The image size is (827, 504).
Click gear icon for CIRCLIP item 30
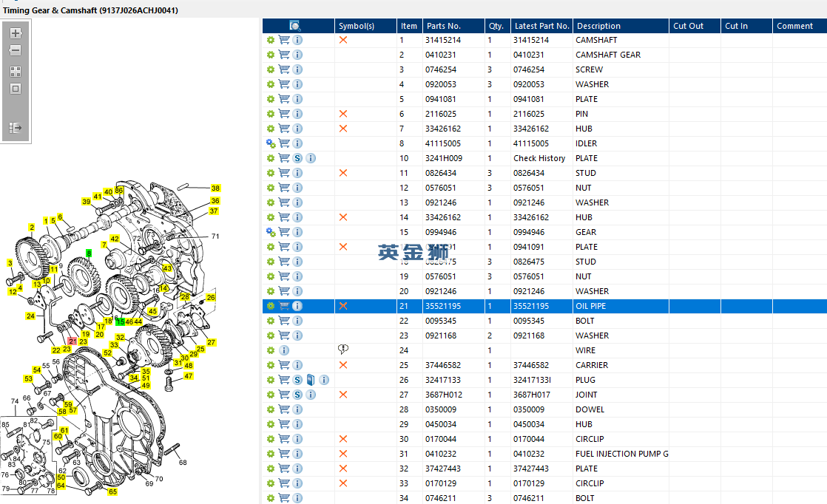271,439
